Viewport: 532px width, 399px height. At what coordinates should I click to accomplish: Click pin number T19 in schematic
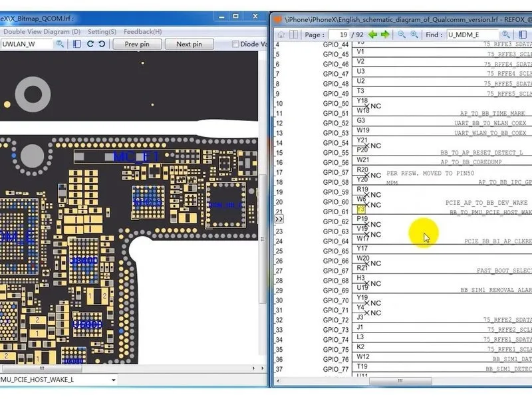pyautogui.click(x=362, y=366)
